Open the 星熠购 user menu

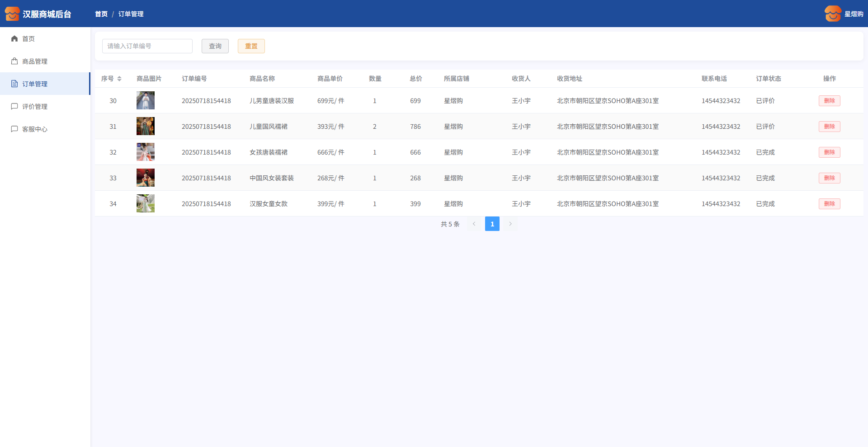(x=854, y=14)
